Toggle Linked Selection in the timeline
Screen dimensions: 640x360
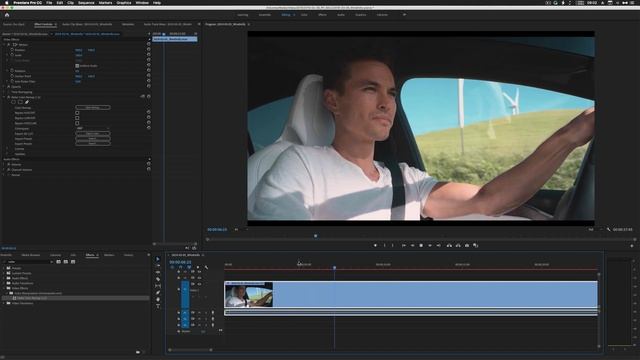pos(189,267)
